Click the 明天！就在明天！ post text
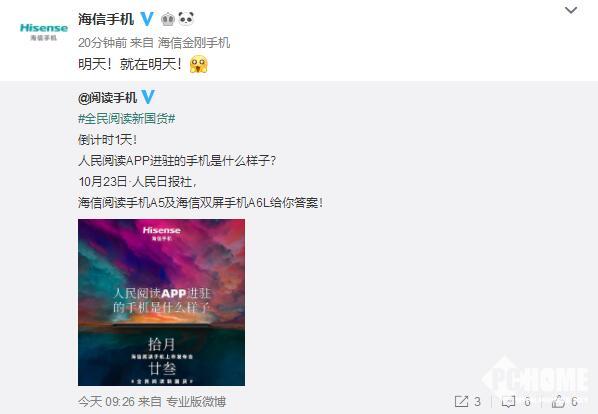This screenshot has width=598, height=414. pyautogui.click(x=130, y=64)
